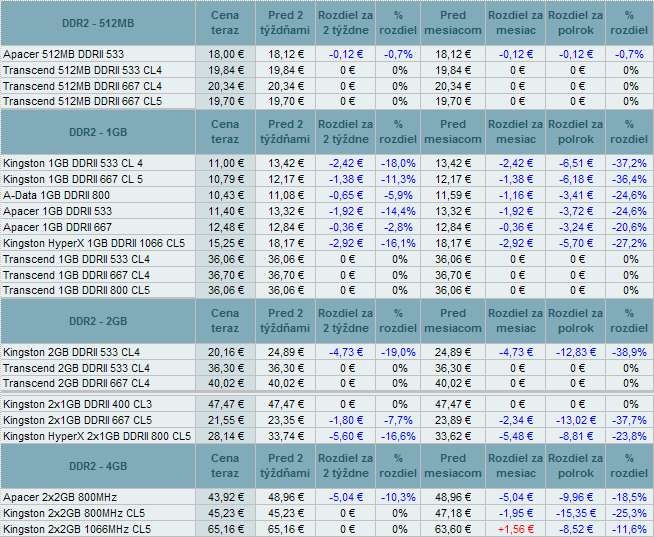Select the 10,43 € price for A-Data 1GB
The height and width of the screenshot is (537, 654).
coord(226,195)
